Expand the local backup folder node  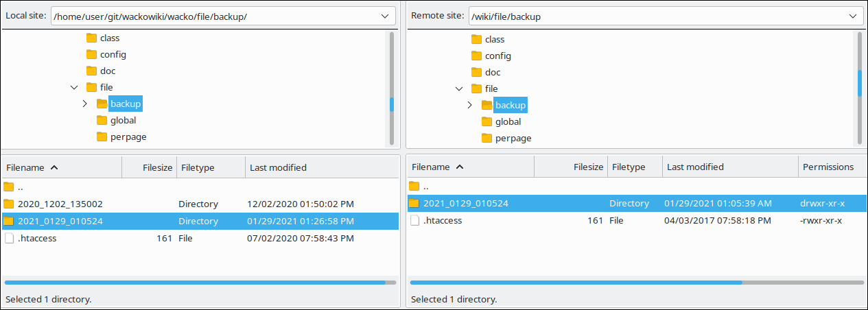(85, 104)
